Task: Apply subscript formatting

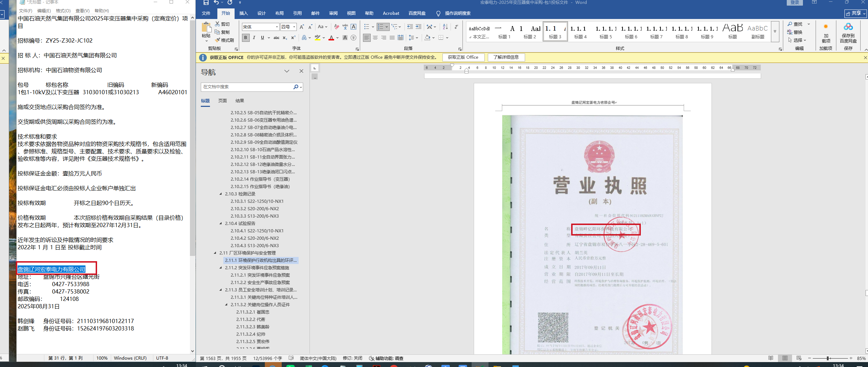Action: point(285,38)
